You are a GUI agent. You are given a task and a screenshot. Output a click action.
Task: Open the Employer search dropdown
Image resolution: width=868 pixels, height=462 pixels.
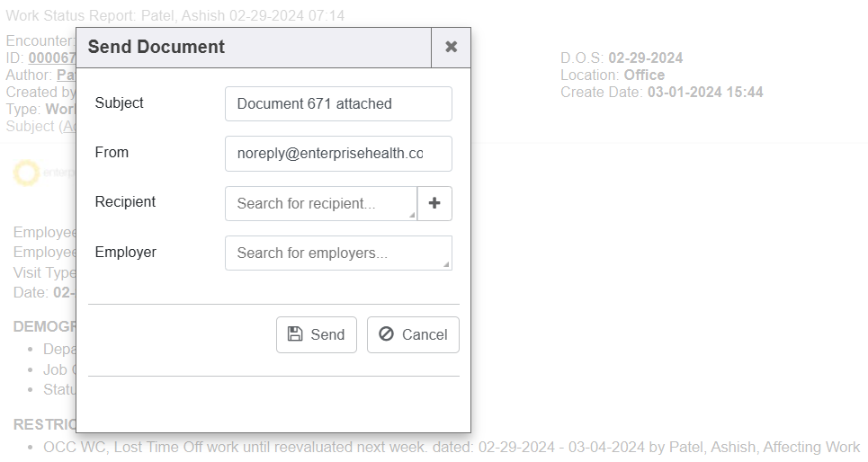(x=333, y=253)
